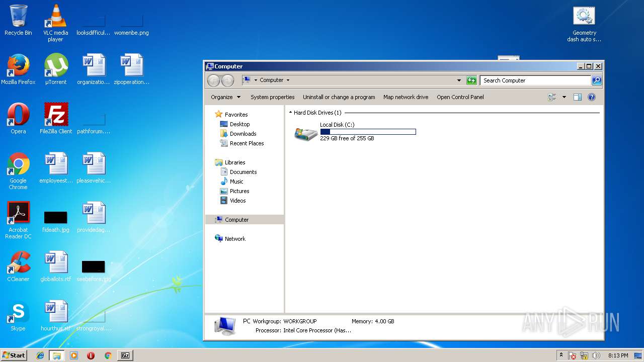Open Explorer help question mark
The width and height of the screenshot is (644, 362).
[592, 97]
